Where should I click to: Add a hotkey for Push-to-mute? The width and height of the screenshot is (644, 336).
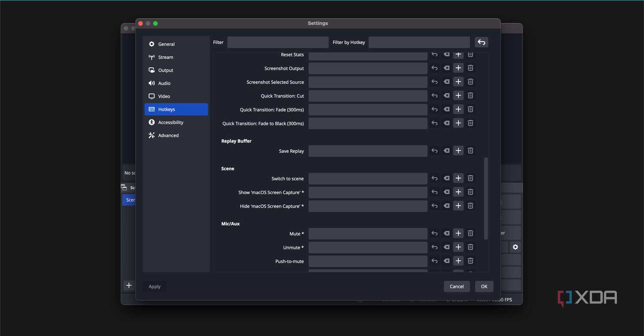point(459,261)
